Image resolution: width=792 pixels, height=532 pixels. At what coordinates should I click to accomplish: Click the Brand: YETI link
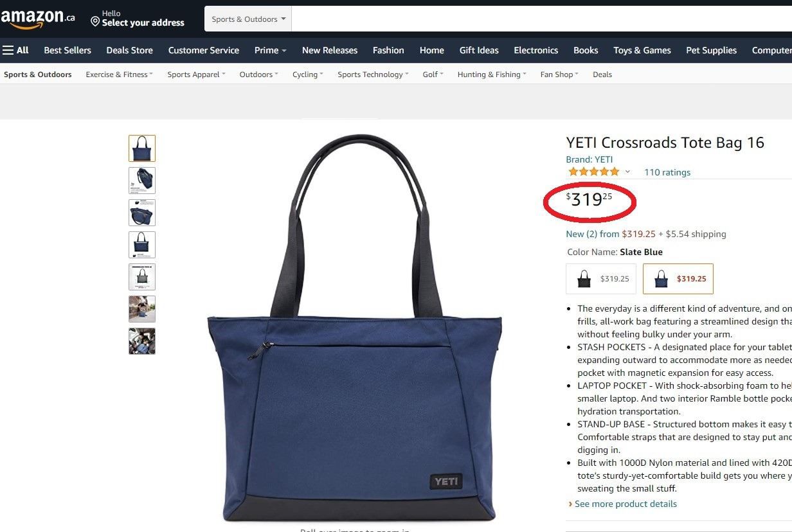[589, 159]
